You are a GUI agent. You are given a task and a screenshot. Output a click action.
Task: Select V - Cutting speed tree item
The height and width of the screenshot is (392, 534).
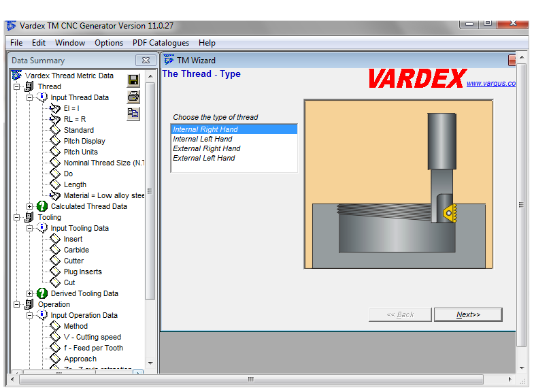[93, 337]
